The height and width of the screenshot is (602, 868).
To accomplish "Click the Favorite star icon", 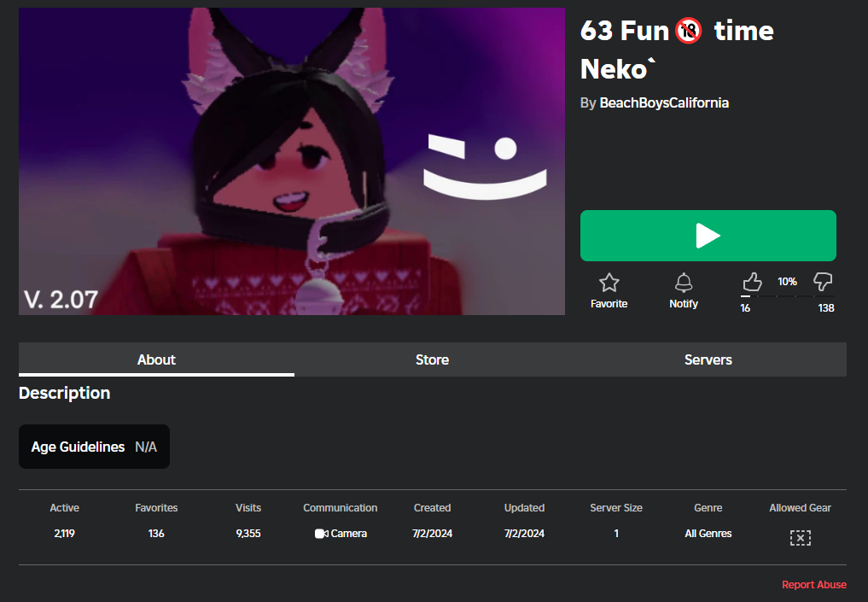I will click(609, 283).
